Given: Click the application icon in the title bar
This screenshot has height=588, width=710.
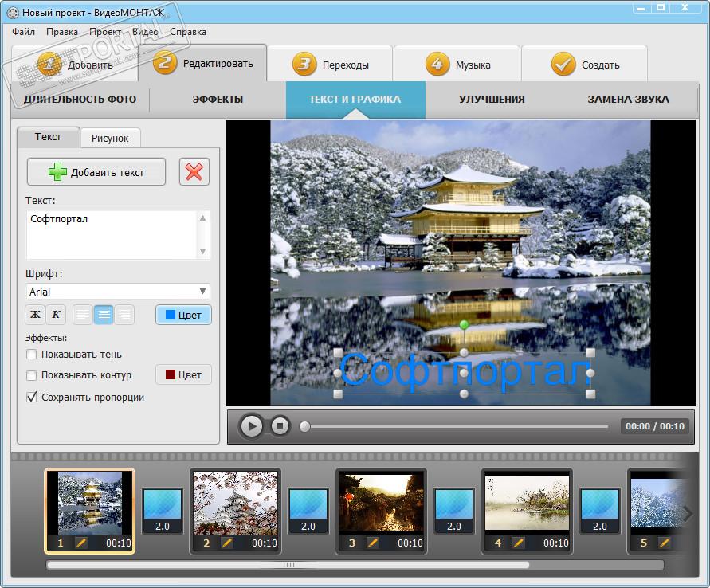Looking at the screenshot, I should tap(13, 13).
